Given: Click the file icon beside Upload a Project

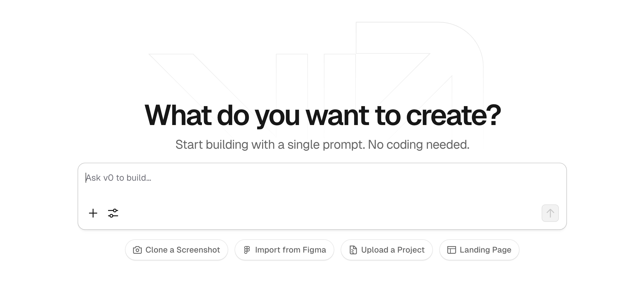Looking at the screenshot, I should [353, 250].
